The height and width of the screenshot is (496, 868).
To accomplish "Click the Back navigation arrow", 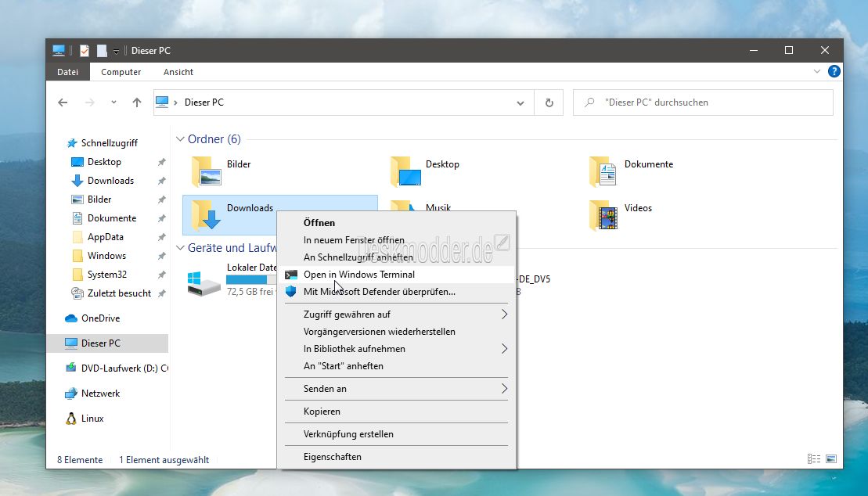I will coord(63,102).
